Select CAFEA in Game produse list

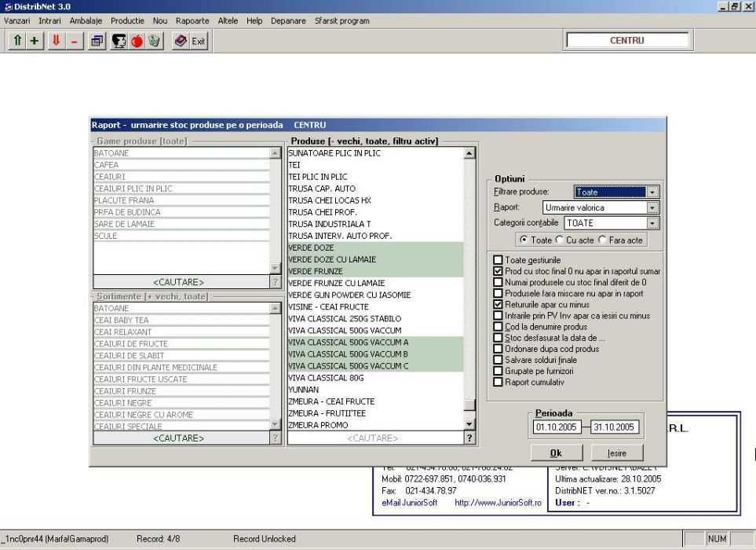(x=181, y=165)
